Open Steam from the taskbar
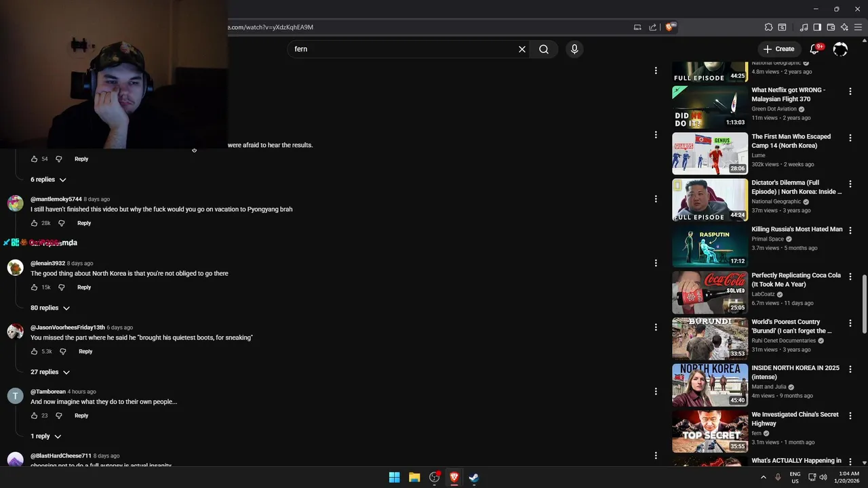The width and height of the screenshot is (868, 488). click(x=474, y=477)
